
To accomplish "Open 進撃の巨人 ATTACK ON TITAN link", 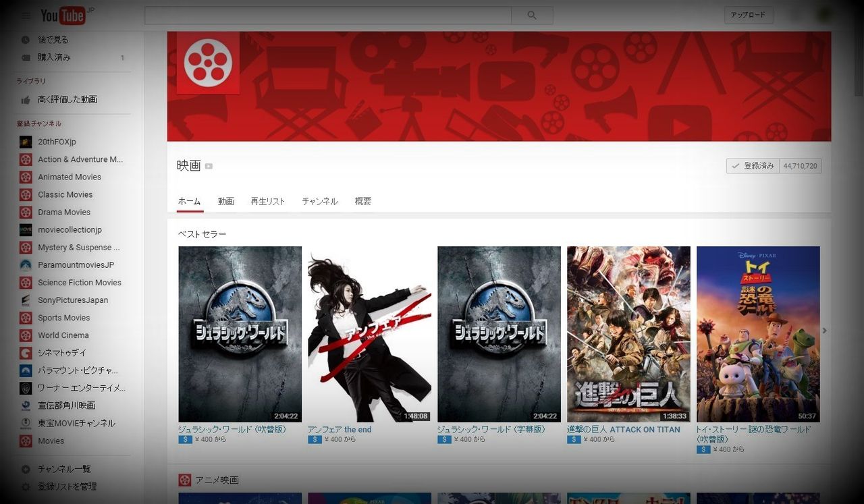I will coord(624,429).
